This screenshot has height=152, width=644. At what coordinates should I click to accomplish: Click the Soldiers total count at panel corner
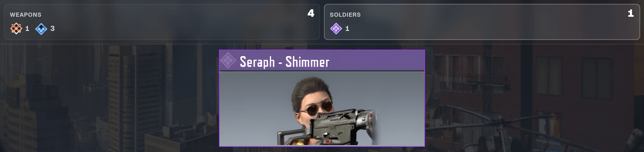tap(631, 13)
